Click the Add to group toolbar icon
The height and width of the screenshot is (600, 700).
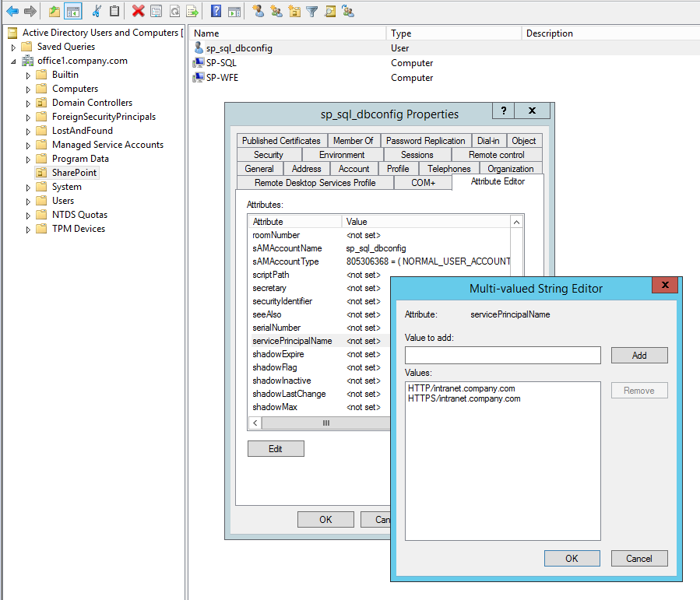(348, 11)
